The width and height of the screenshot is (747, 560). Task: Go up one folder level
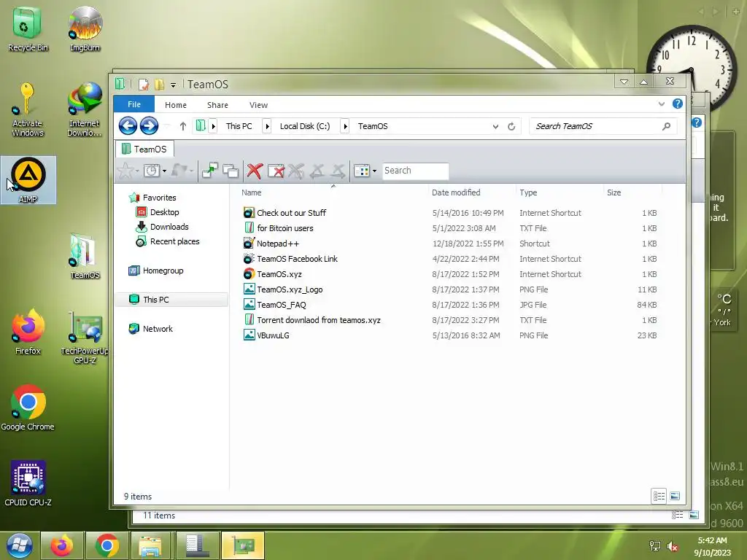coord(183,126)
